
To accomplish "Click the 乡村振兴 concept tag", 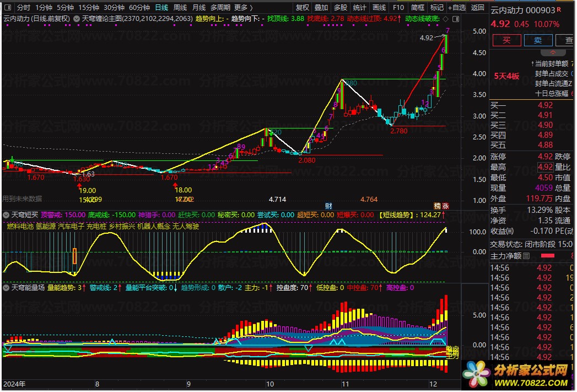I will click(122, 226).
